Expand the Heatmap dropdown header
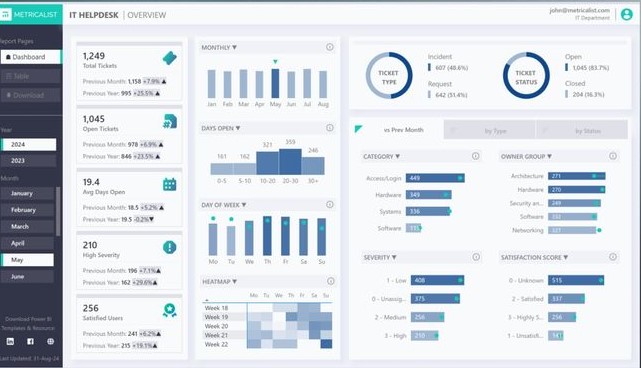Image resolution: width=641 pixels, height=368 pixels. coord(220,281)
